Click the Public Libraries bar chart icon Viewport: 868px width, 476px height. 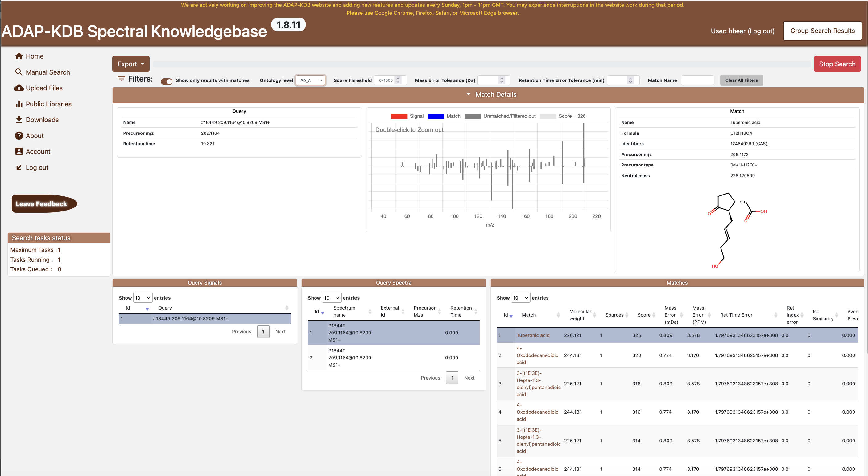point(19,104)
